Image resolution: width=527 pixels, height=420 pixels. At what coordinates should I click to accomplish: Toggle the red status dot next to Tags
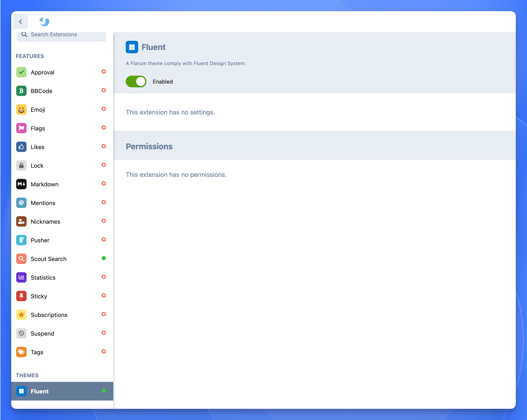104,352
